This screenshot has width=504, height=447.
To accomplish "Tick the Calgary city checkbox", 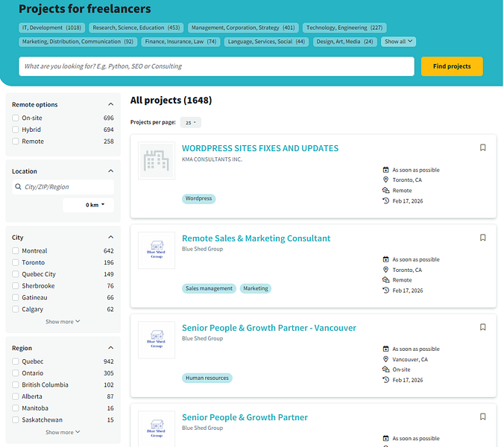I will pos(16,309).
